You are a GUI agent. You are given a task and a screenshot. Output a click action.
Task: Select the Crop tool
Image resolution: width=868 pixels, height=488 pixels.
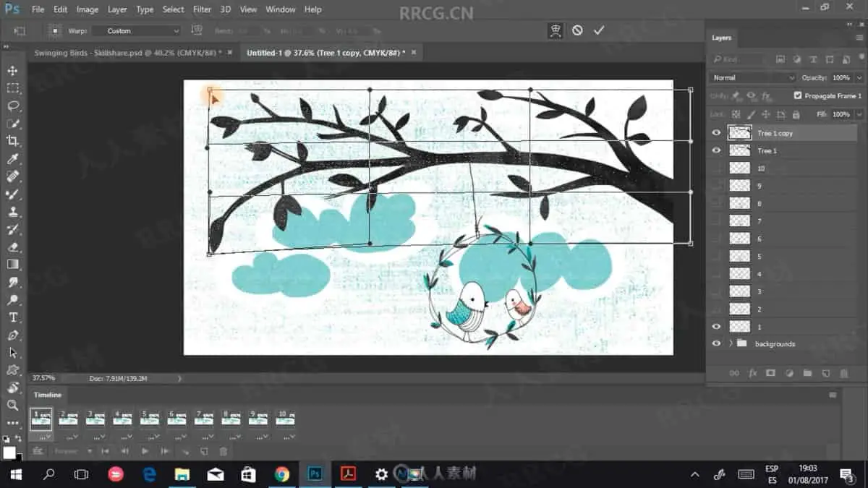pyautogui.click(x=12, y=141)
